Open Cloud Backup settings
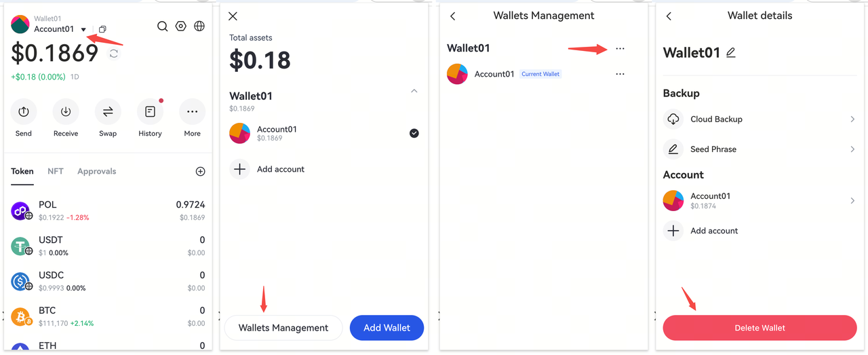The width and height of the screenshot is (868, 355). coord(759,119)
